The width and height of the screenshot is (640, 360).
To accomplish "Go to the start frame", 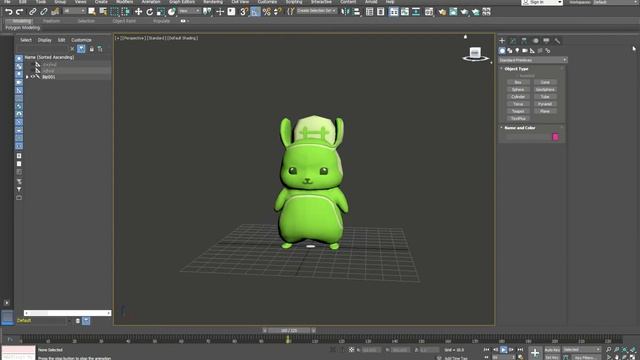I will [x=486, y=350].
